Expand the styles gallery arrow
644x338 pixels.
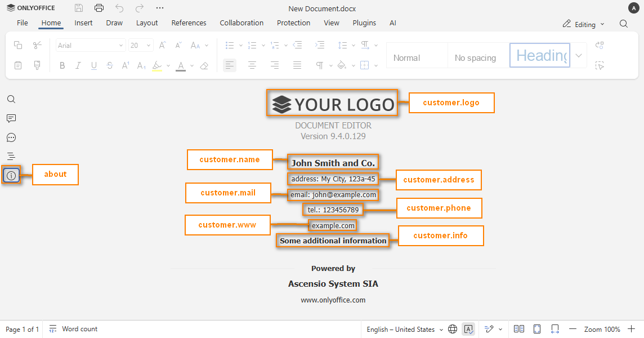(x=578, y=56)
